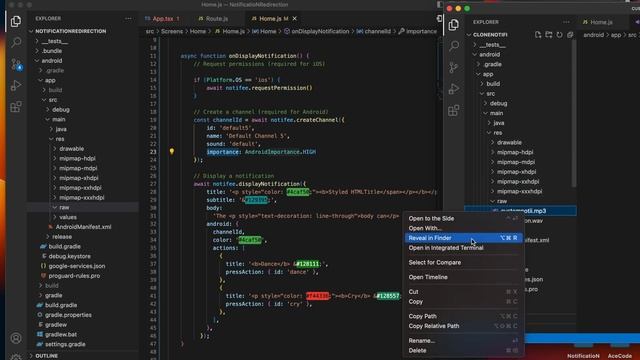Image resolution: width=640 pixels, height=360 pixels.
Task: Click New File icon in CLONENOTIFI header
Action: tap(538, 35)
